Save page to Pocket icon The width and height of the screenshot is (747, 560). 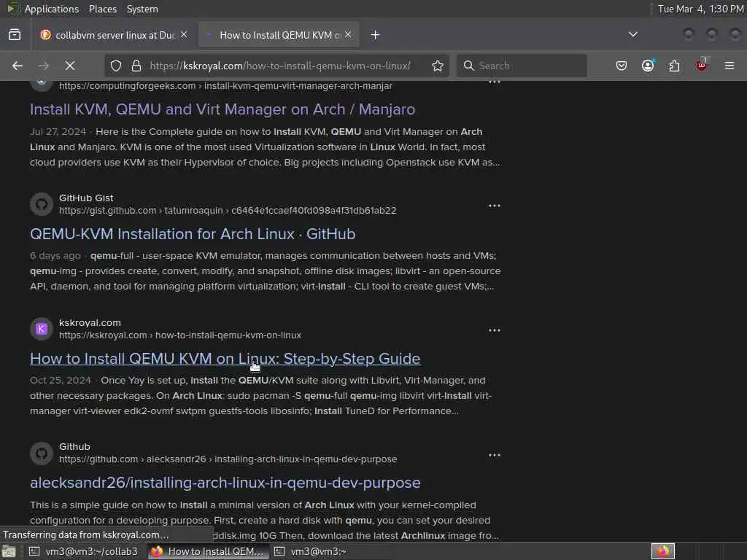622,66
